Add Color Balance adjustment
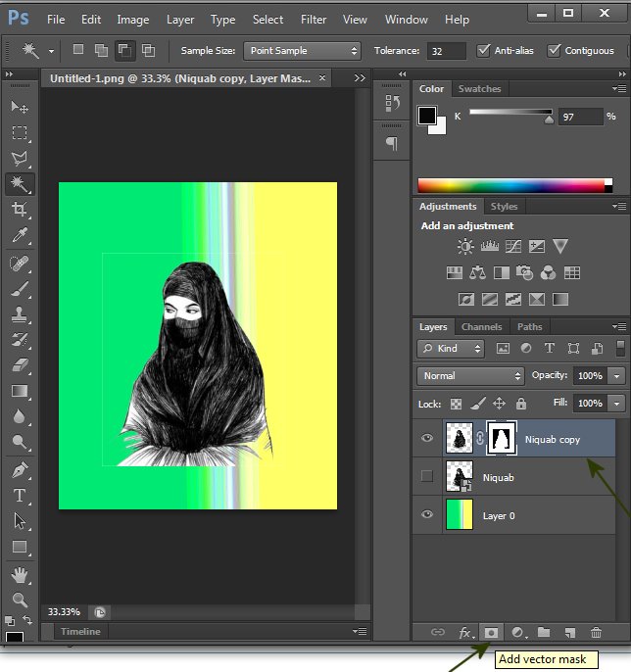This screenshot has height=672, width=631. [477, 273]
